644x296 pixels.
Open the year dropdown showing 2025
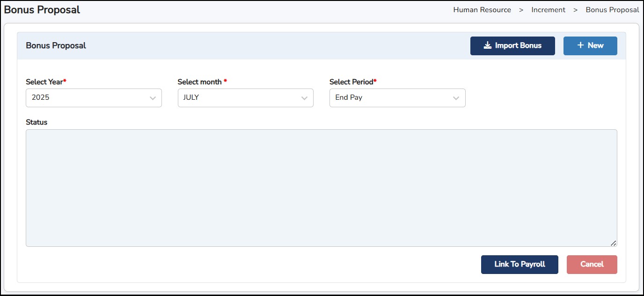(x=89, y=98)
